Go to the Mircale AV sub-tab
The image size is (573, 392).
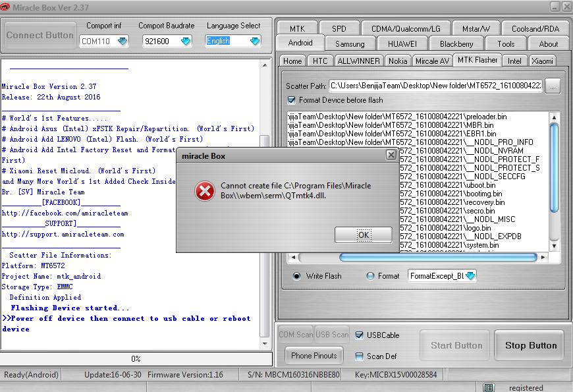pyautogui.click(x=432, y=61)
